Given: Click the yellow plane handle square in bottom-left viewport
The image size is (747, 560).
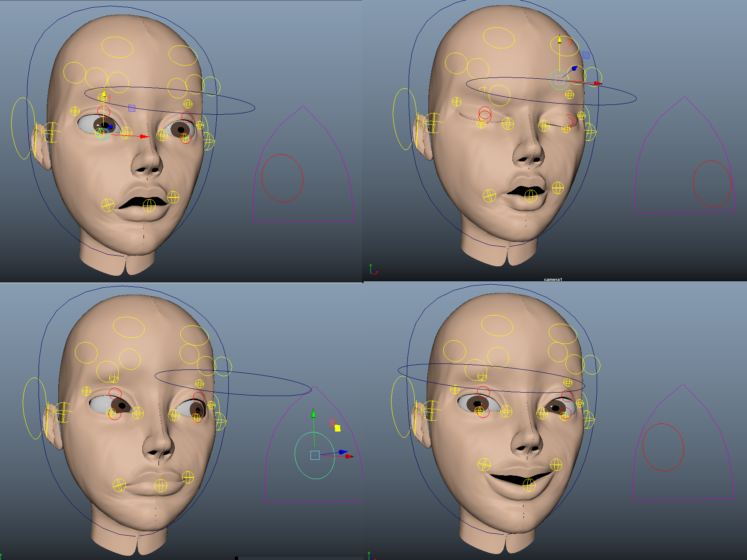Looking at the screenshot, I should (x=338, y=428).
